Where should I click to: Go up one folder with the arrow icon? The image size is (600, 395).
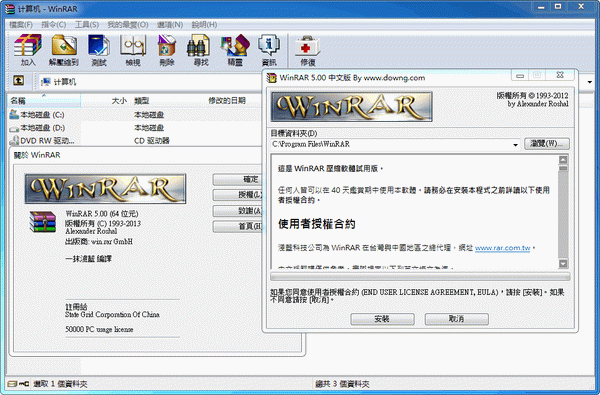pyautogui.click(x=18, y=80)
